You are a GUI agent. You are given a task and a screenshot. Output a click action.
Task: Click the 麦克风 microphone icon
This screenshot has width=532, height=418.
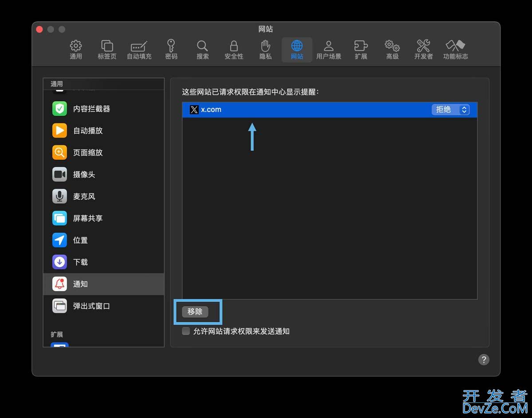click(59, 196)
